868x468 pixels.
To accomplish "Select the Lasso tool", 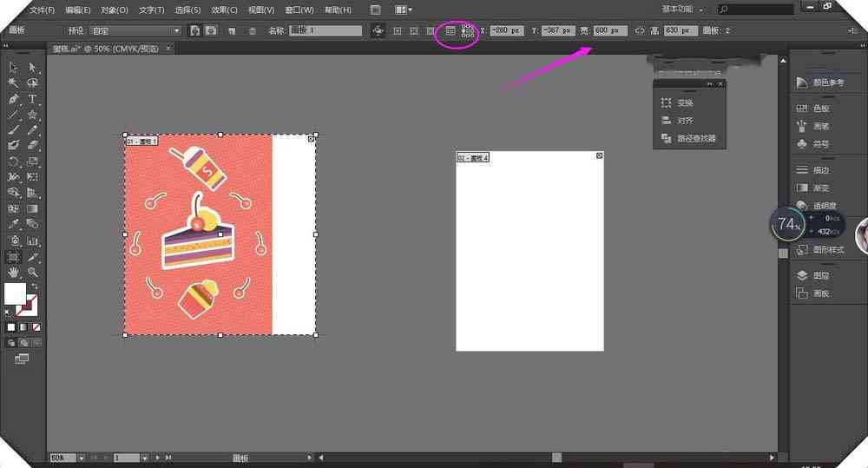I will click(33, 83).
